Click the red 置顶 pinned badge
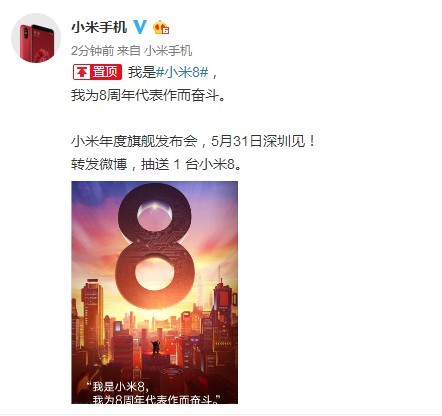The width and height of the screenshot is (442, 416). click(x=97, y=72)
